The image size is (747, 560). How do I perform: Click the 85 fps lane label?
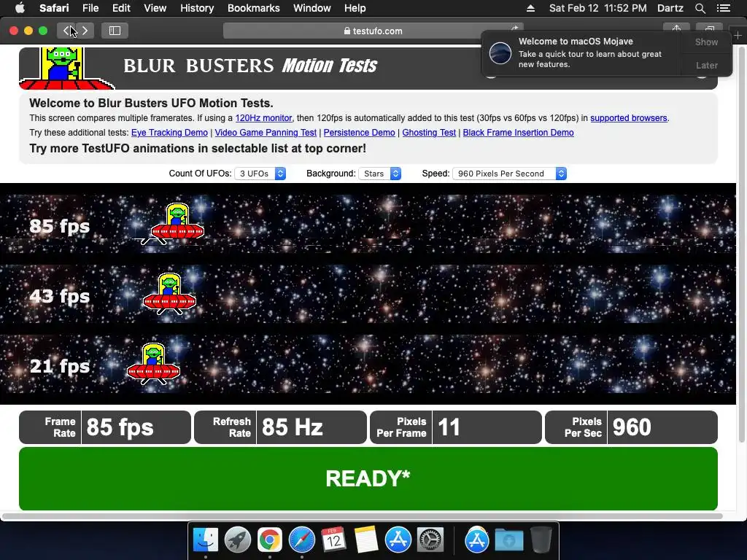coord(60,226)
